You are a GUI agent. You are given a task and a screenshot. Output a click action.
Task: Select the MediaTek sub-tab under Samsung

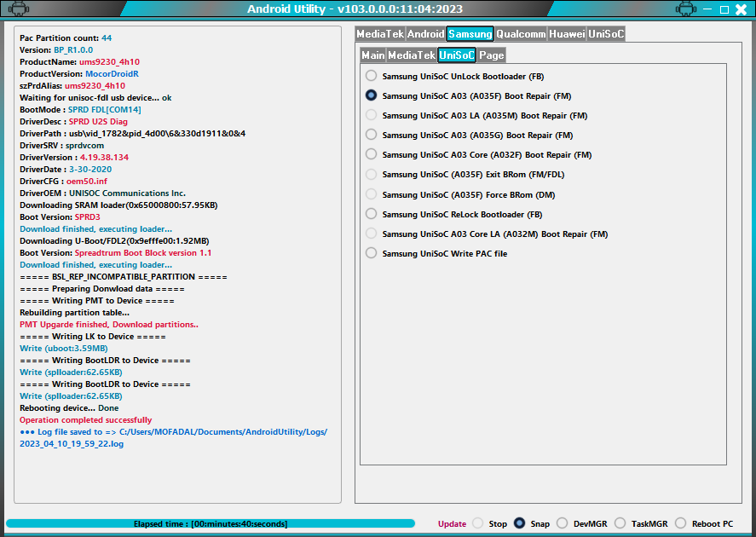click(412, 55)
